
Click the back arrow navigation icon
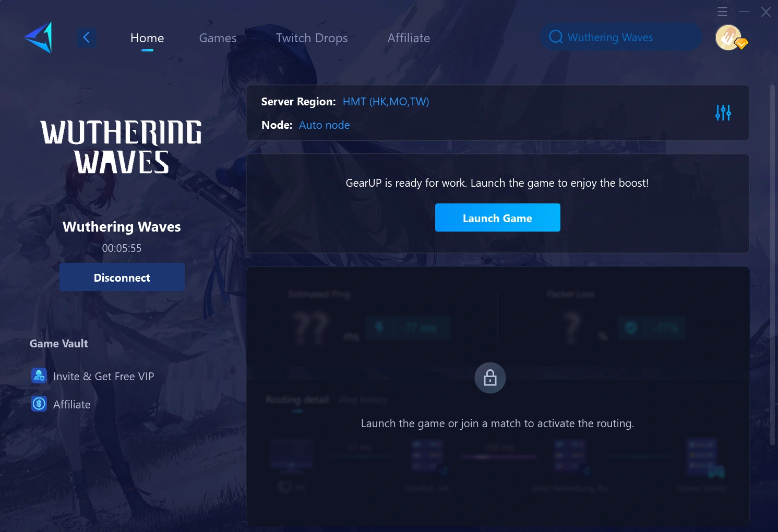click(x=87, y=37)
